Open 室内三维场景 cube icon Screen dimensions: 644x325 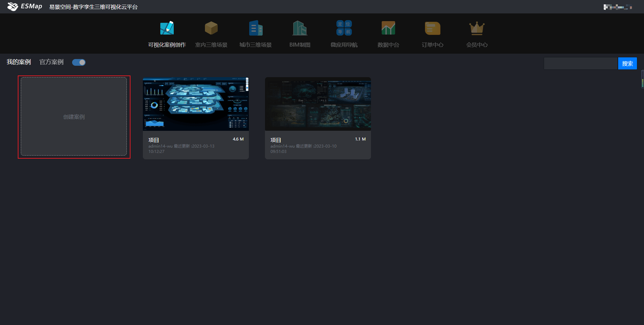pos(211,28)
